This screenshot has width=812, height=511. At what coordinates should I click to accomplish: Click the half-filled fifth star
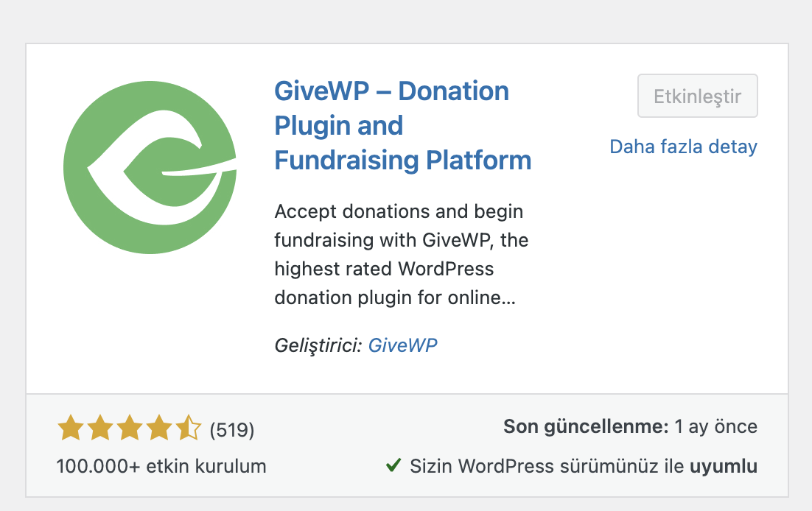(x=188, y=428)
